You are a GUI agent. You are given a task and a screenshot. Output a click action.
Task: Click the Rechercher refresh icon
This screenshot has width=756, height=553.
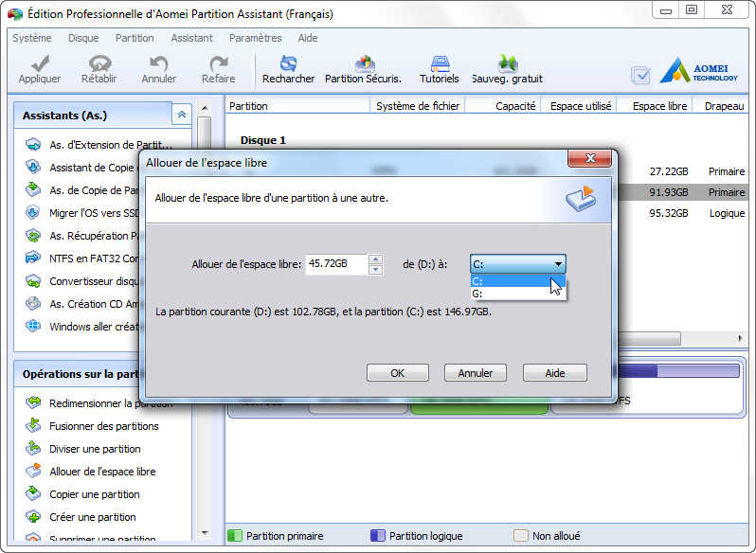pos(288,63)
